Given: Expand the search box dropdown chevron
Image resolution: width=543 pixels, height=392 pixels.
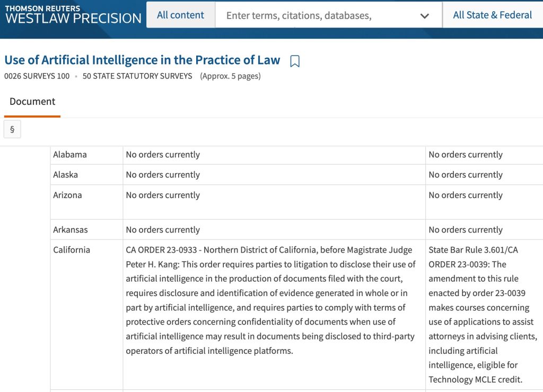Looking at the screenshot, I should point(425,15).
